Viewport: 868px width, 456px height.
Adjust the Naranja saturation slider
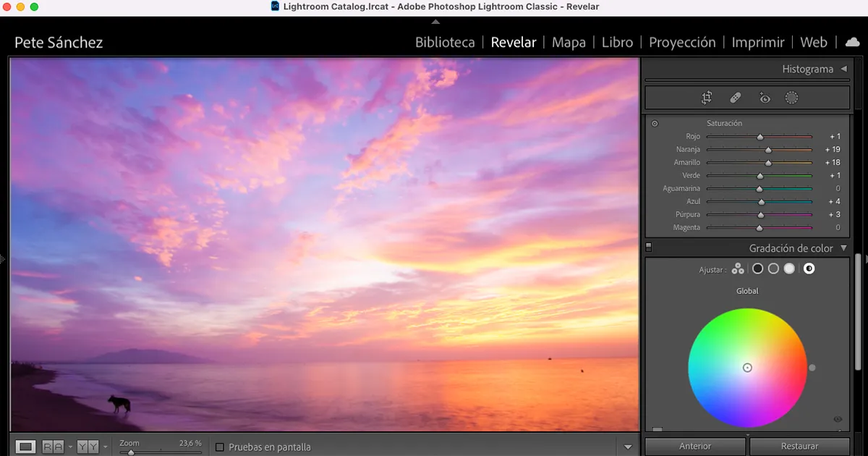click(x=759, y=150)
